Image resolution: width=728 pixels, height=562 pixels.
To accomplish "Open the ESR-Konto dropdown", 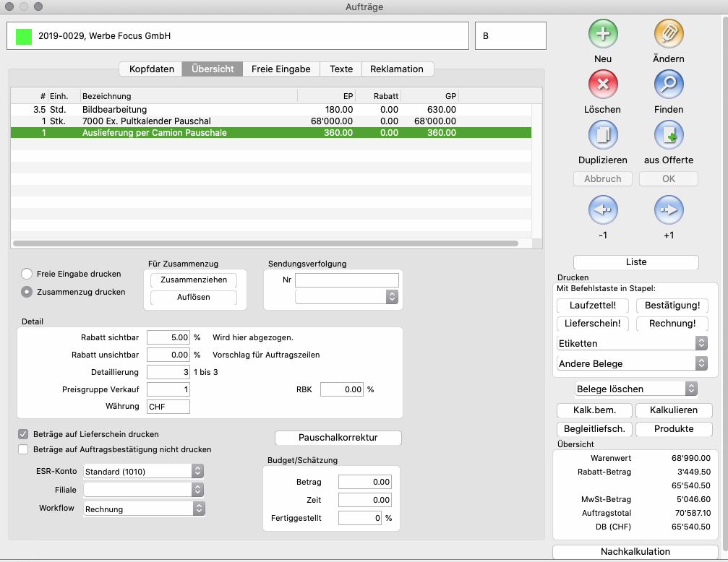I will click(x=144, y=471).
